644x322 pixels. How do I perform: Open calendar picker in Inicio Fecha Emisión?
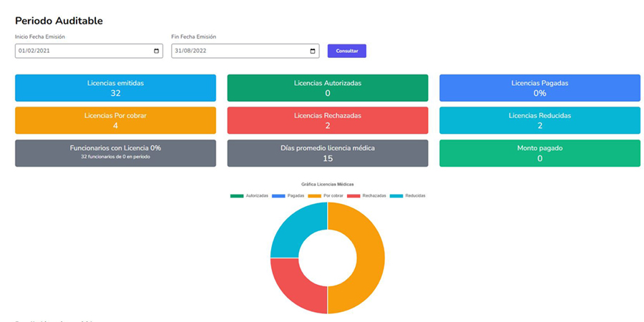tap(156, 52)
